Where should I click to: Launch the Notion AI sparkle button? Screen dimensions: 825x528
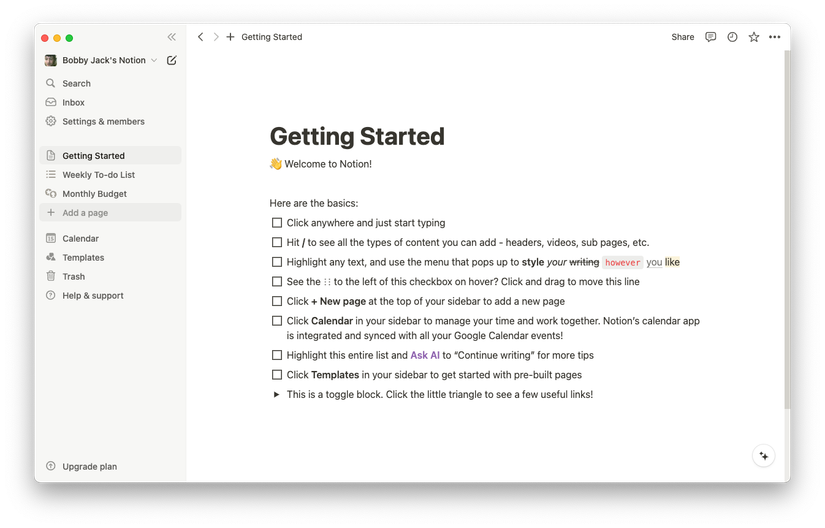pyautogui.click(x=764, y=456)
